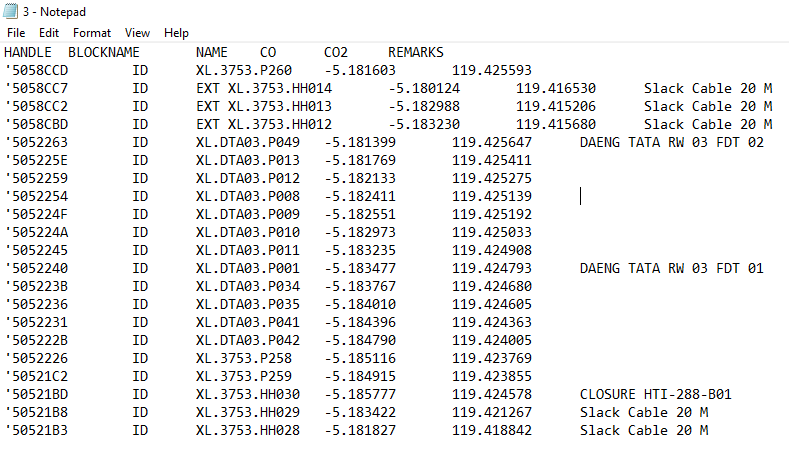Click handle '5052231

pyautogui.click(x=36, y=322)
